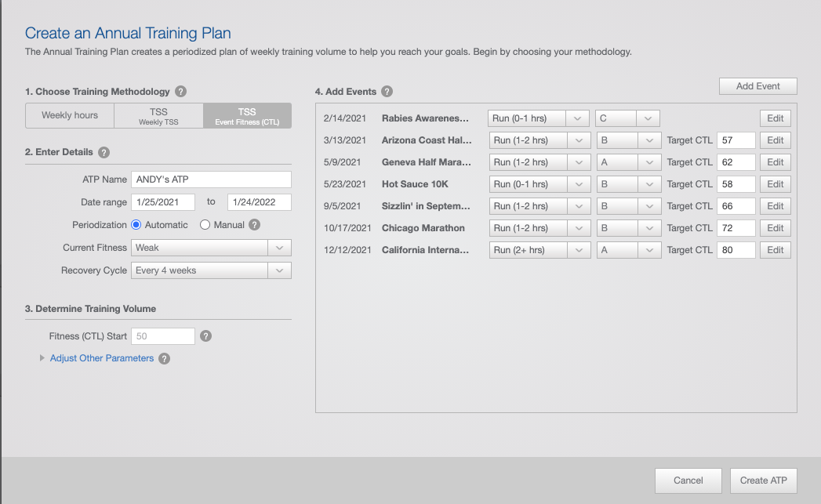Click the ATP Name input field
Viewport: 821px width, 504px height.
(x=211, y=179)
